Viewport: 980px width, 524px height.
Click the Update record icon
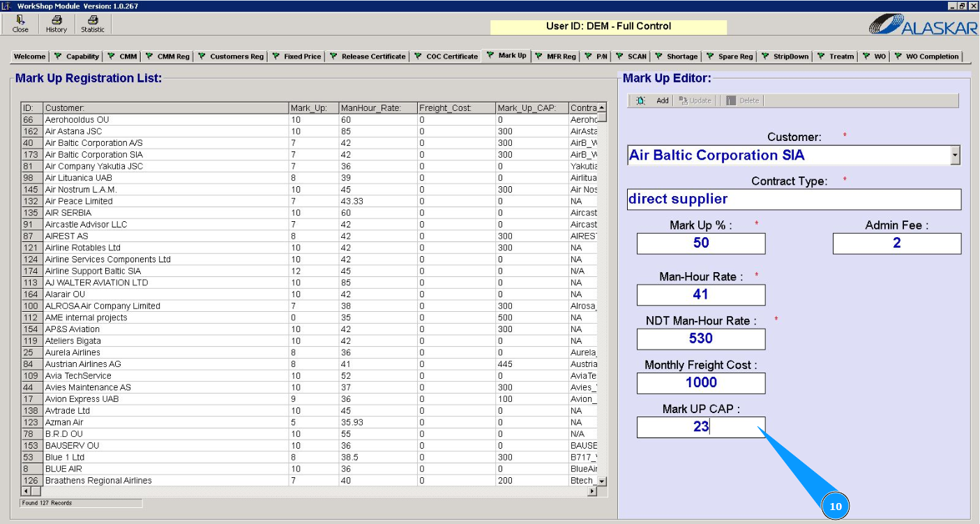pyautogui.click(x=684, y=100)
